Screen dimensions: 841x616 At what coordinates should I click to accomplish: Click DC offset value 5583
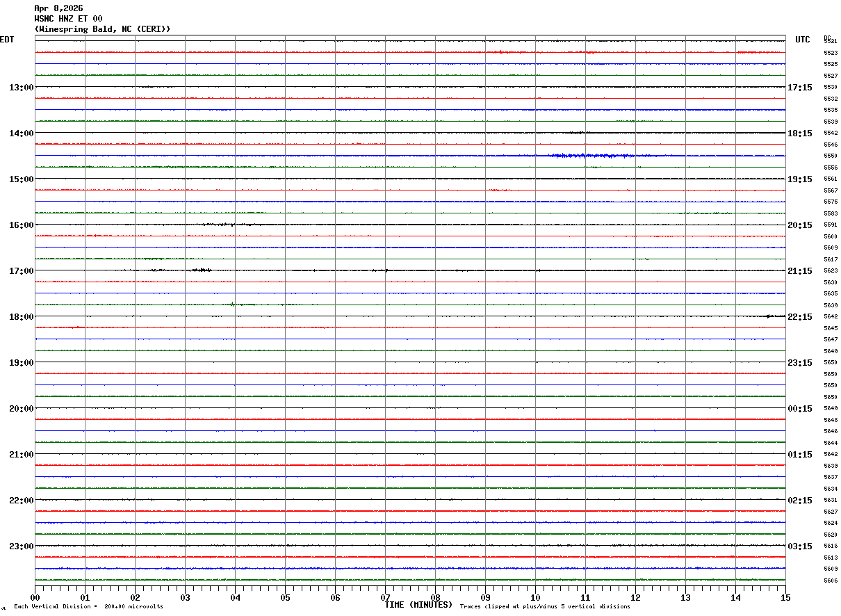coord(830,213)
